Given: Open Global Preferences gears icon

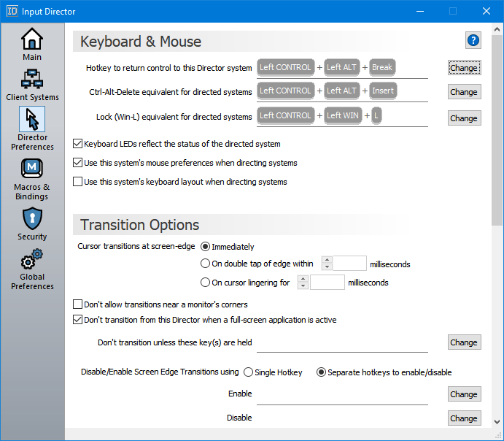Looking at the screenshot, I should [x=32, y=260].
